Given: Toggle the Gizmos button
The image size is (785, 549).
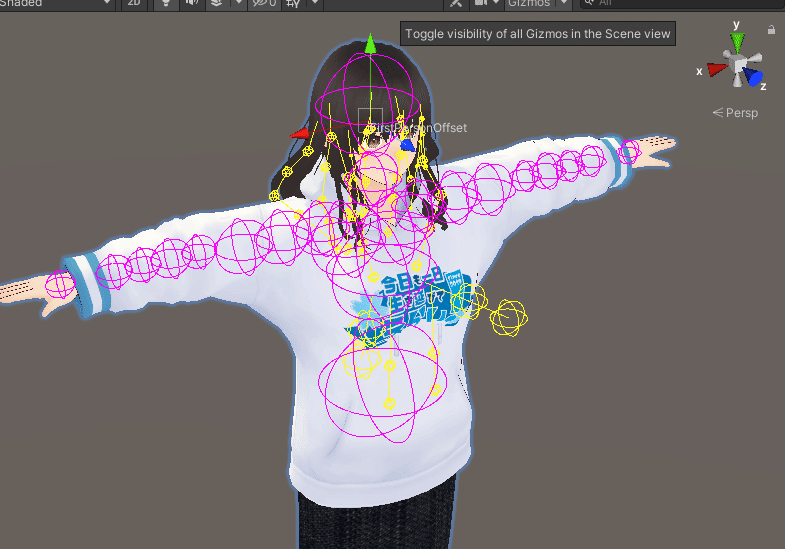Looking at the screenshot, I should coord(529,3).
